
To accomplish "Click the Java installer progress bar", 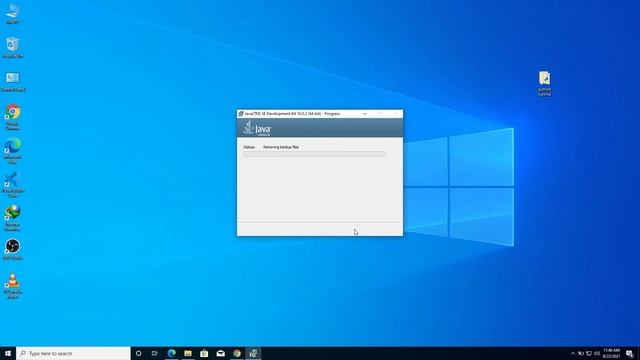I will pyautogui.click(x=314, y=154).
